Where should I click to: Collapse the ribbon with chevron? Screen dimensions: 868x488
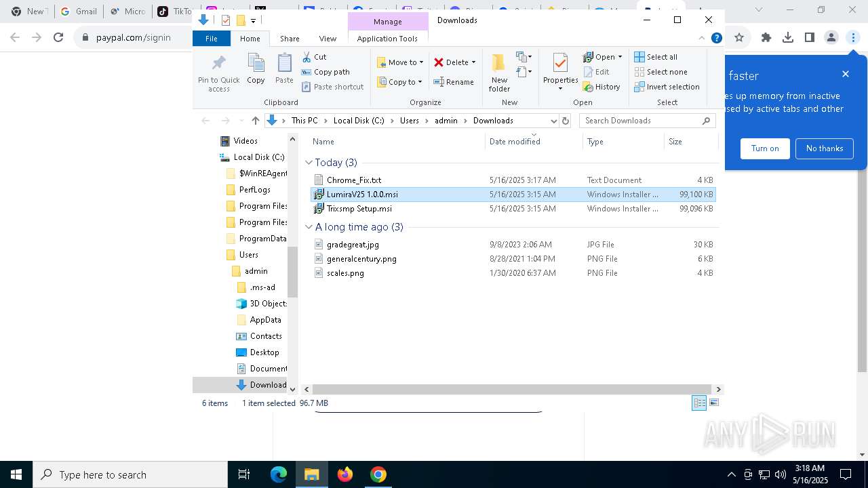point(703,38)
